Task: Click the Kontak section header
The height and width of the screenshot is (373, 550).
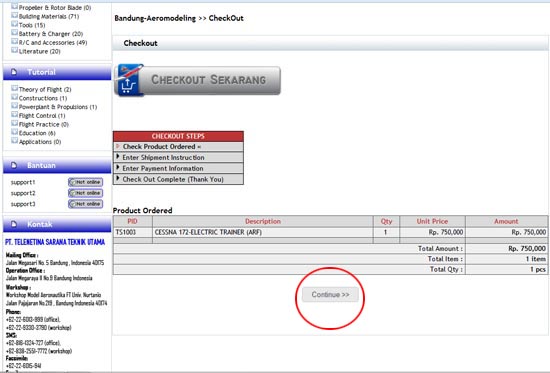Action: (x=57, y=224)
